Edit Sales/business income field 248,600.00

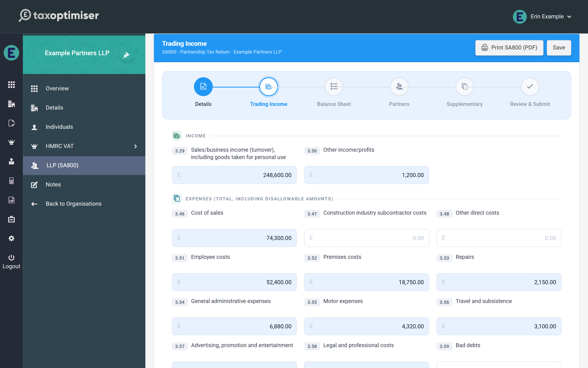[x=234, y=175]
